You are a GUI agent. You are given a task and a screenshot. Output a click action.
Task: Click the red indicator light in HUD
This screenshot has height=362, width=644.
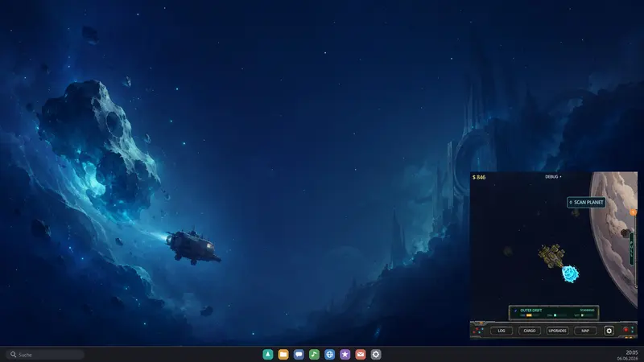[625, 330]
